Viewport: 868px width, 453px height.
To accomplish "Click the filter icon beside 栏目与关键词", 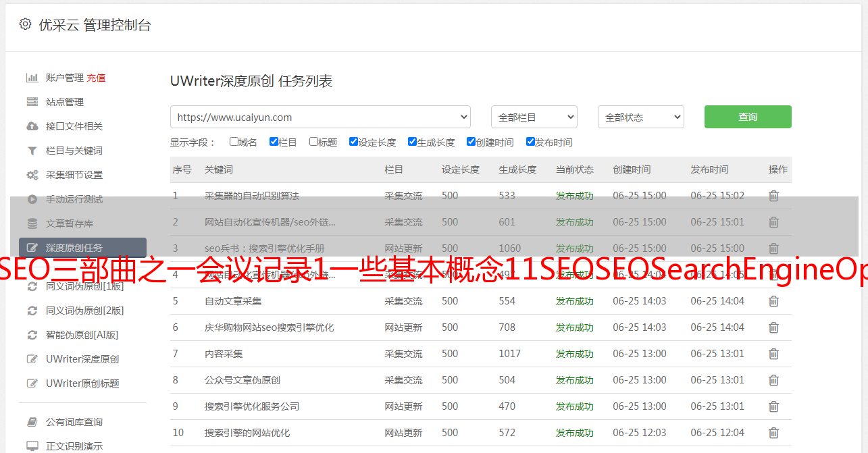I will tap(32, 151).
